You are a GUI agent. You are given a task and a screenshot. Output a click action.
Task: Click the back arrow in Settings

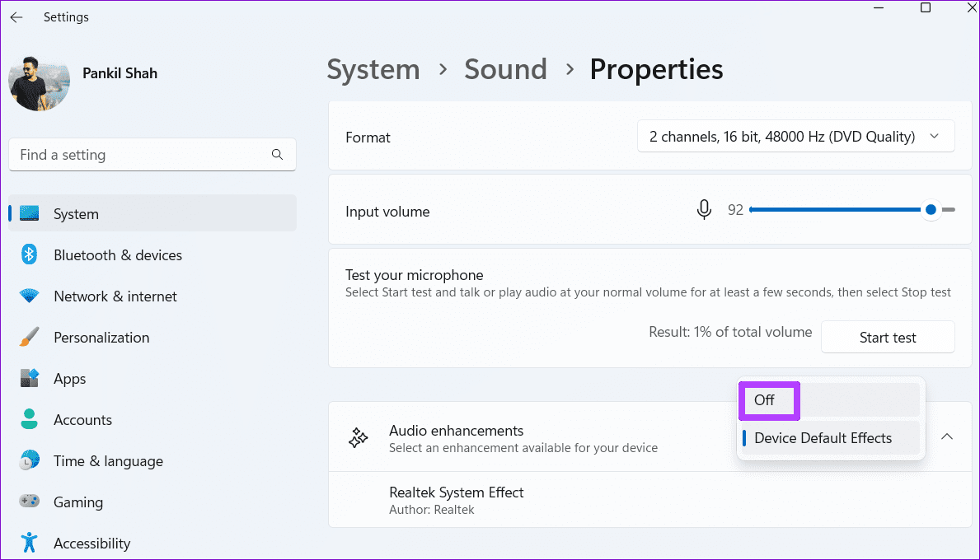tap(16, 16)
